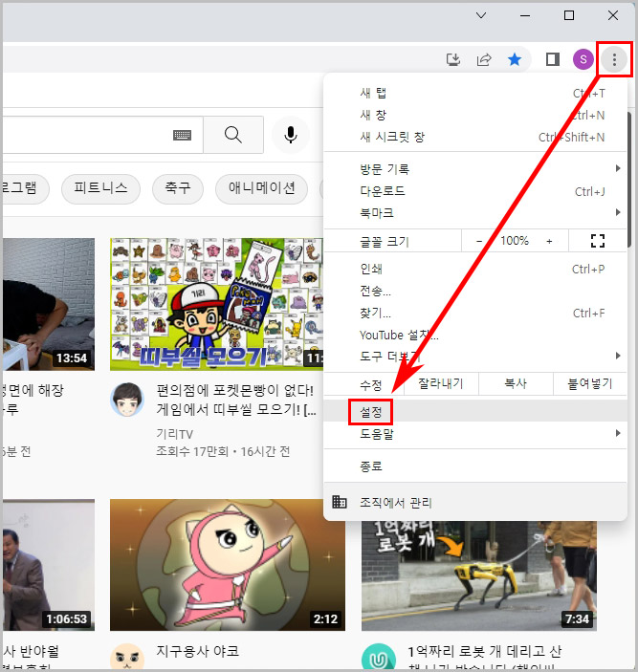Open the 띠부씰 모으기 video thumbnail

point(216,304)
